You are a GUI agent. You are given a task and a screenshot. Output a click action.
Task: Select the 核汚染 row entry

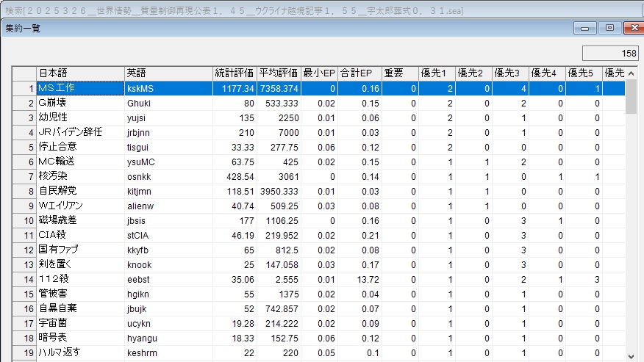pos(79,176)
